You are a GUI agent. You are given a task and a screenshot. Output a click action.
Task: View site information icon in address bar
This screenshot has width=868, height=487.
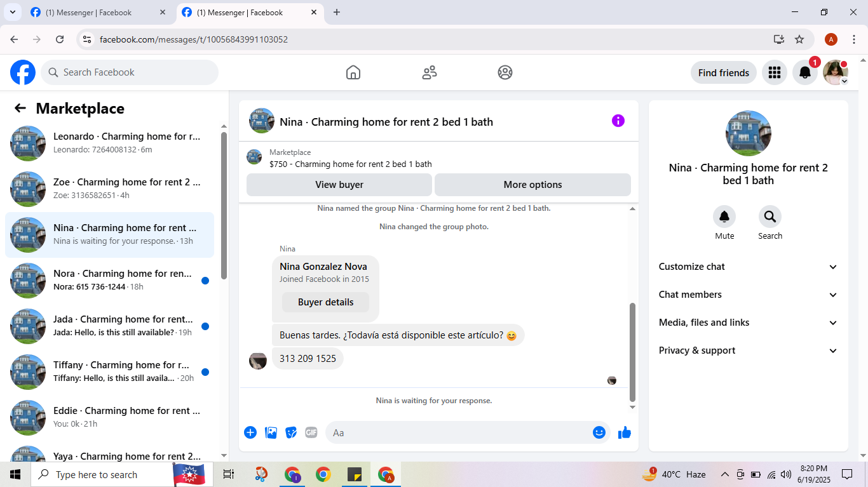(88, 39)
